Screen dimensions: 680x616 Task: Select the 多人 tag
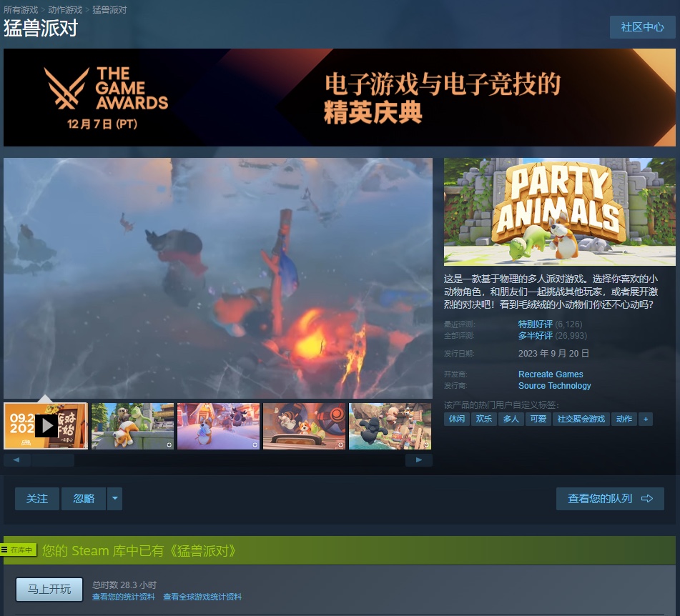click(x=511, y=419)
